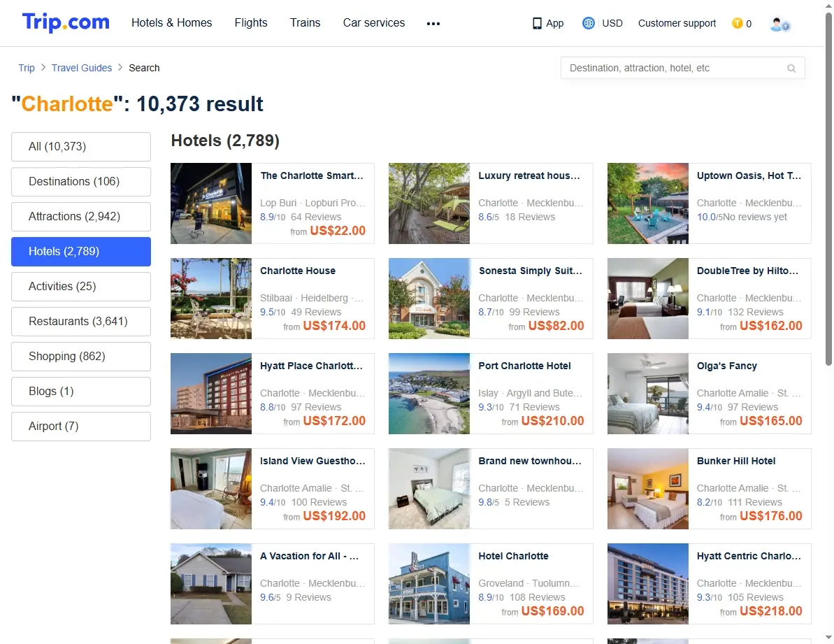
Task: Open Island View Guesthouse photo
Action: tap(211, 489)
